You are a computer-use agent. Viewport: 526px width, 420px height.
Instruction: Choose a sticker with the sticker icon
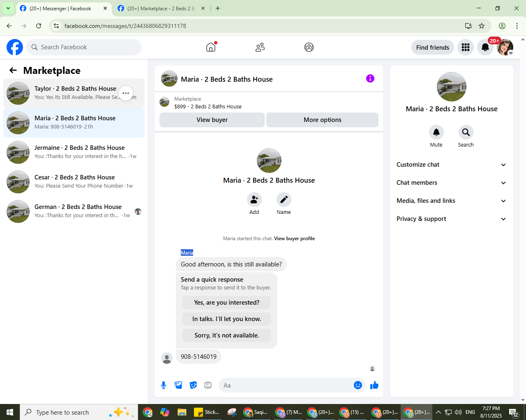coord(193,385)
